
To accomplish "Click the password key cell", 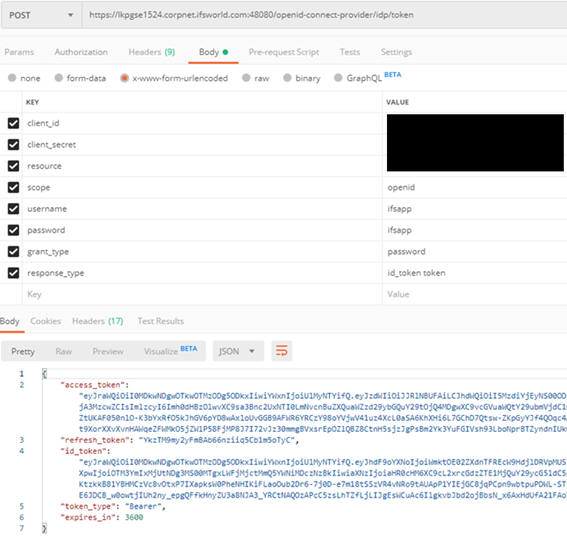I will click(x=202, y=230).
